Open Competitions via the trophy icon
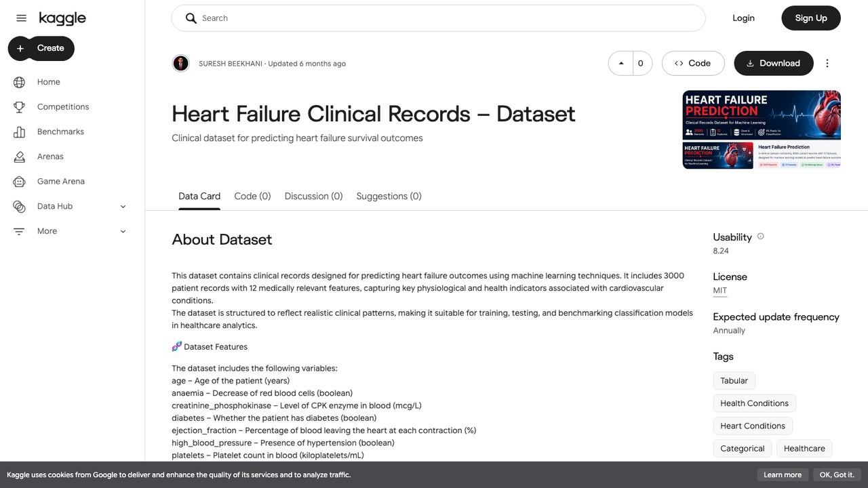Image resolution: width=868 pixels, height=488 pixels. pyautogui.click(x=19, y=107)
